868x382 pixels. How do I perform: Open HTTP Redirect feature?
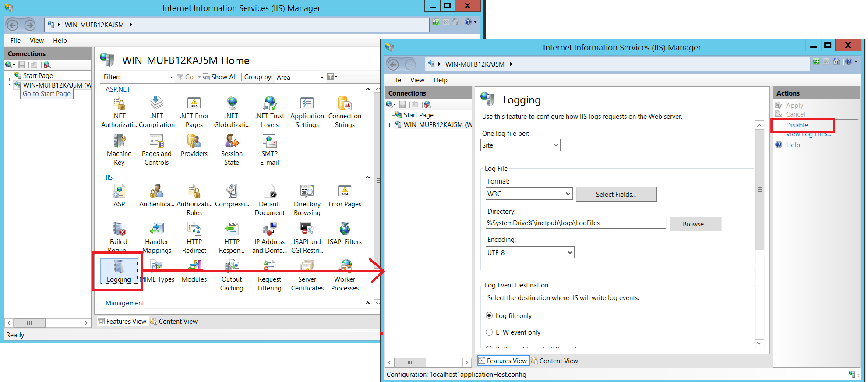click(194, 238)
